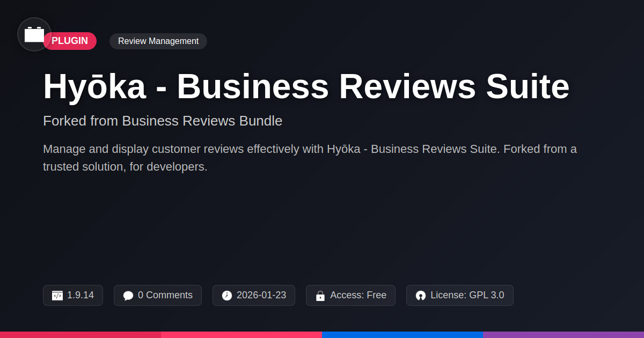Click the open-source license icon
This screenshot has height=338, width=644.
(x=421, y=296)
